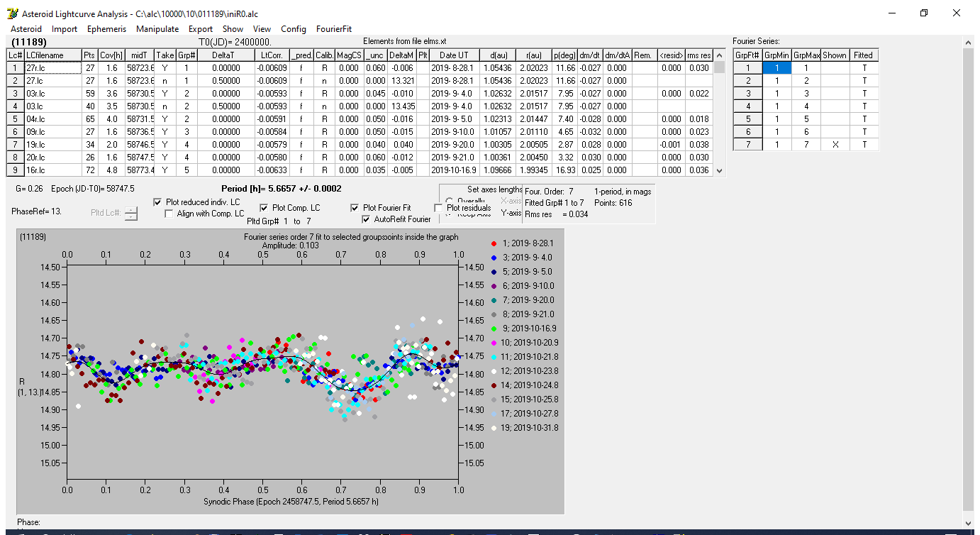Select the 20r.lc filename cell
The height and width of the screenshot is (535, 980).
52,158
